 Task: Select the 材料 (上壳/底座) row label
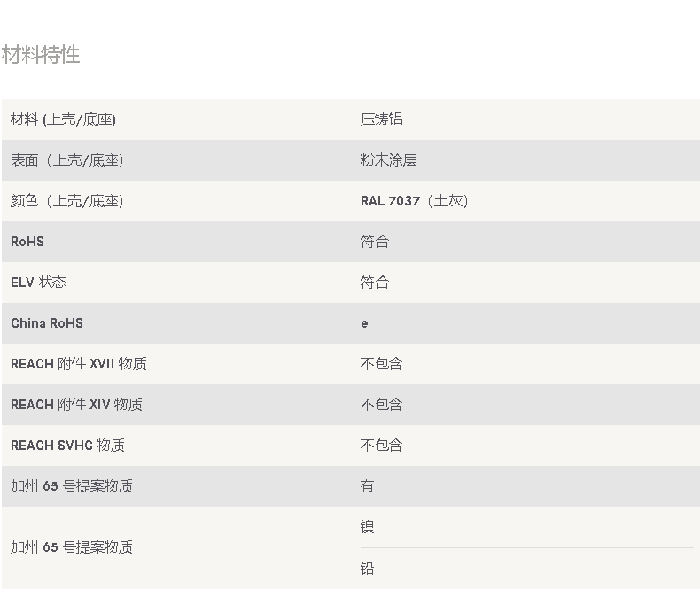(x=63, y=120)
